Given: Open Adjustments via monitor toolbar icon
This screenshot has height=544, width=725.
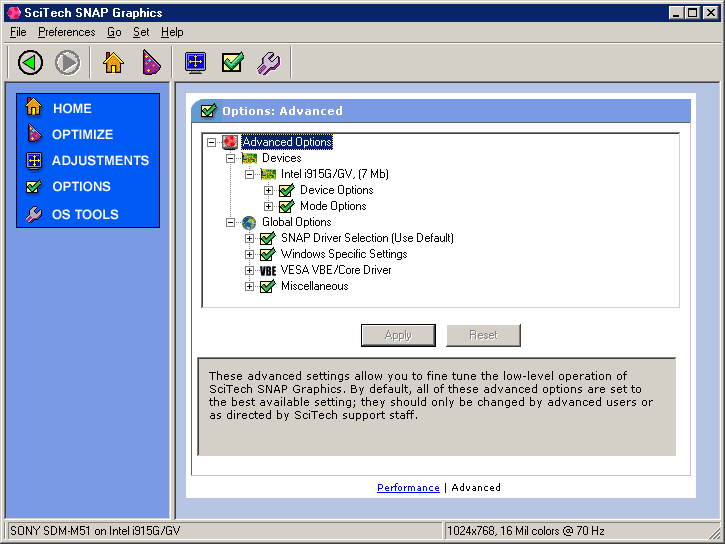Looking at the screenshot, I should click(x=196, y=62).
